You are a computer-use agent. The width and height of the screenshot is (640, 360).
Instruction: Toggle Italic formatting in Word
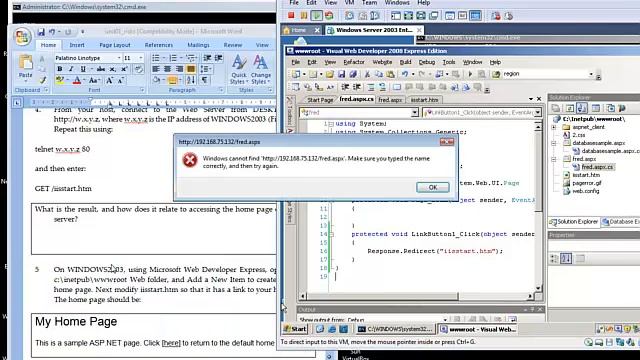tap(71, 69)
